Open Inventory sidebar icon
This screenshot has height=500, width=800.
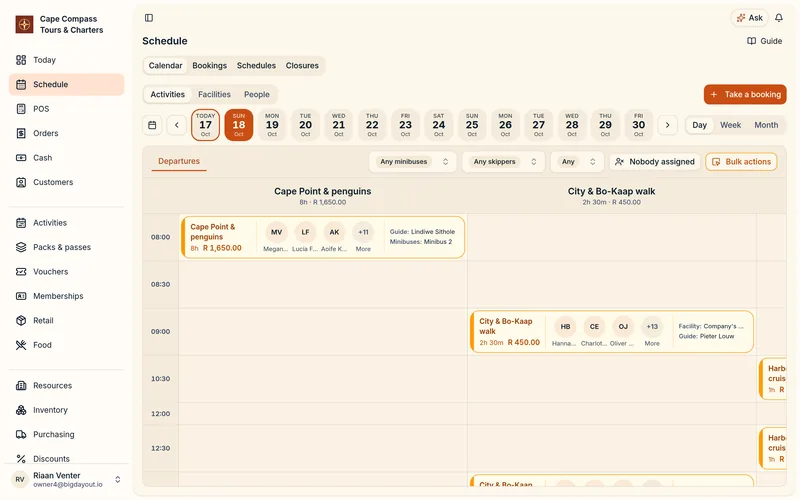tap(21, 410)
